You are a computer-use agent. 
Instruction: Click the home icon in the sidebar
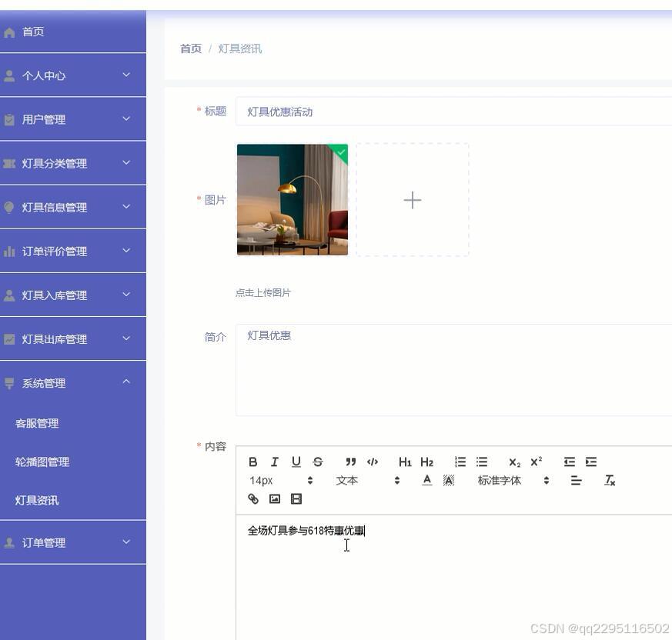tap(9, 32)
